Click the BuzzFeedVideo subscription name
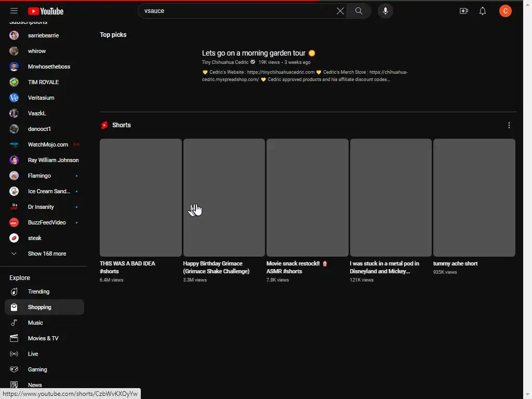The height and width of the screenshot is (399, 532). (47, 222)
